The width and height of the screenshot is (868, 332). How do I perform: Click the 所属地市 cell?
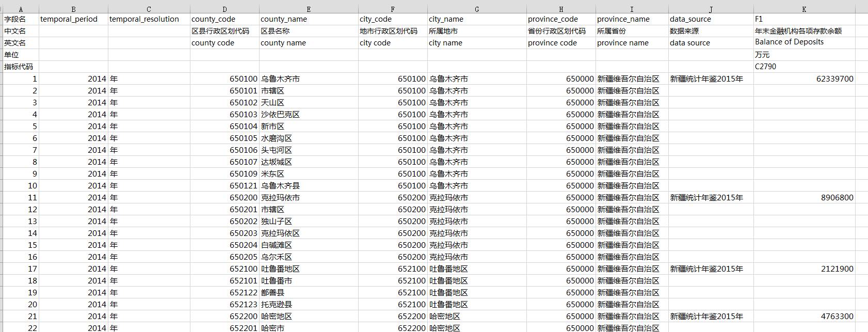tap(477, 31)
